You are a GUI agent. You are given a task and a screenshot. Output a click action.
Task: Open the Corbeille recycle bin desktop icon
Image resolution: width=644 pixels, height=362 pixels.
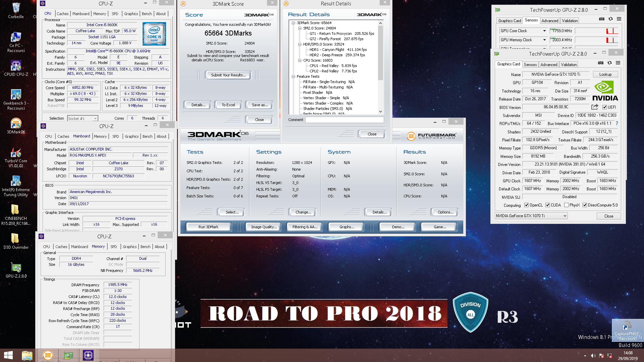[16, 11]
